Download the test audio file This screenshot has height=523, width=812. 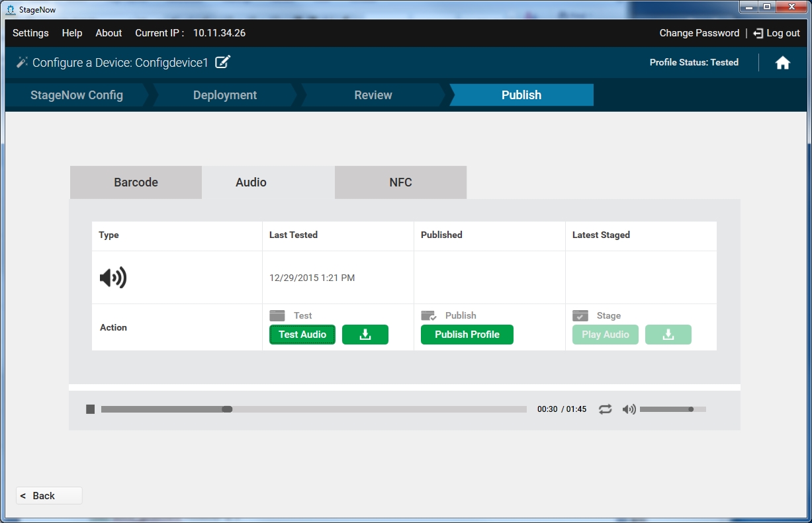[x=365, y=335]
